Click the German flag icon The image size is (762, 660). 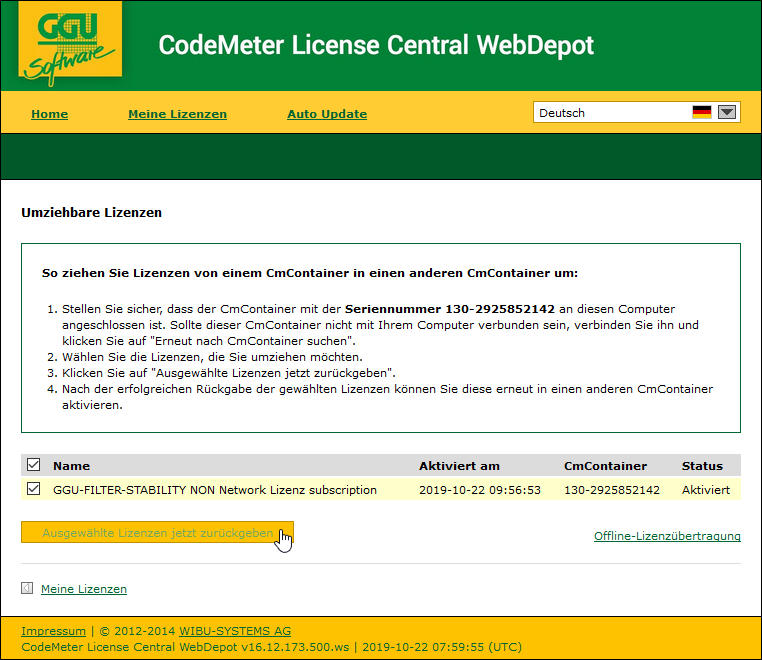[x=702, y=113]
